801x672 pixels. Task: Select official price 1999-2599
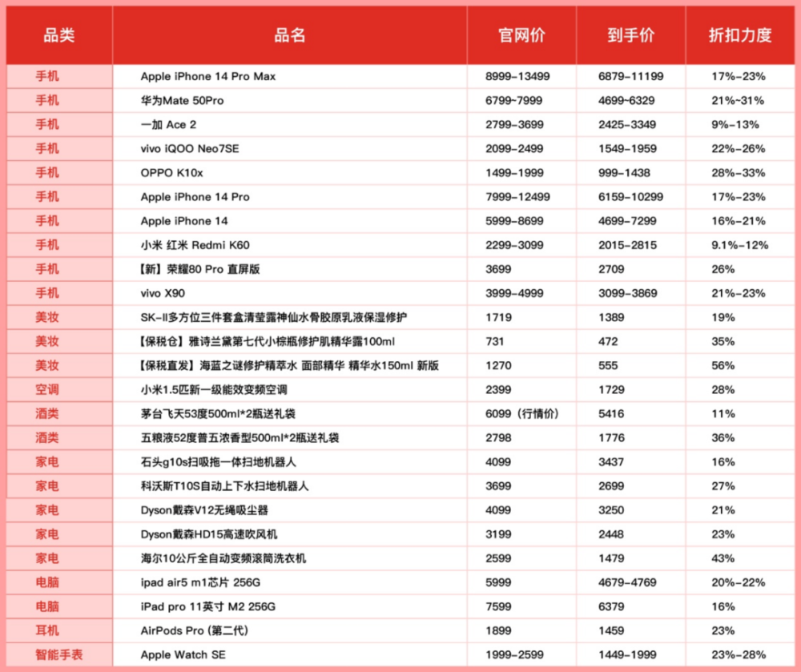514,654
